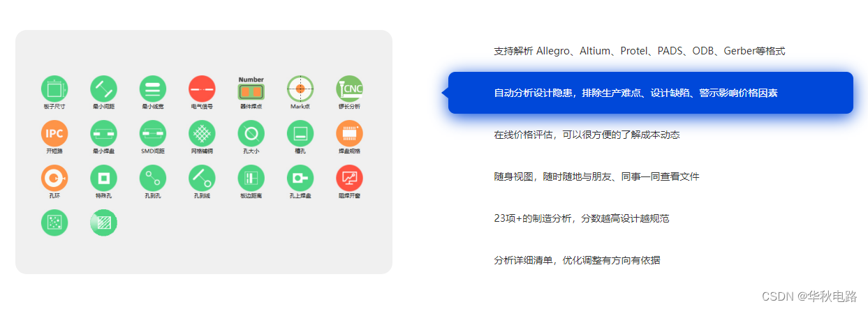
Task: Open the orange 焊盘规格 pad spec icon
Action: click(349, 133)
